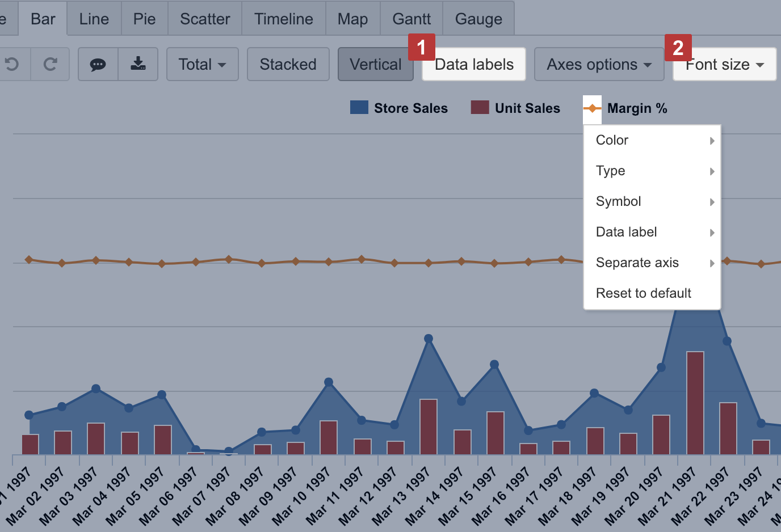
Task: Toggle the Vertical orientation button
Action: pyautogui.click(x=375, y=64)
